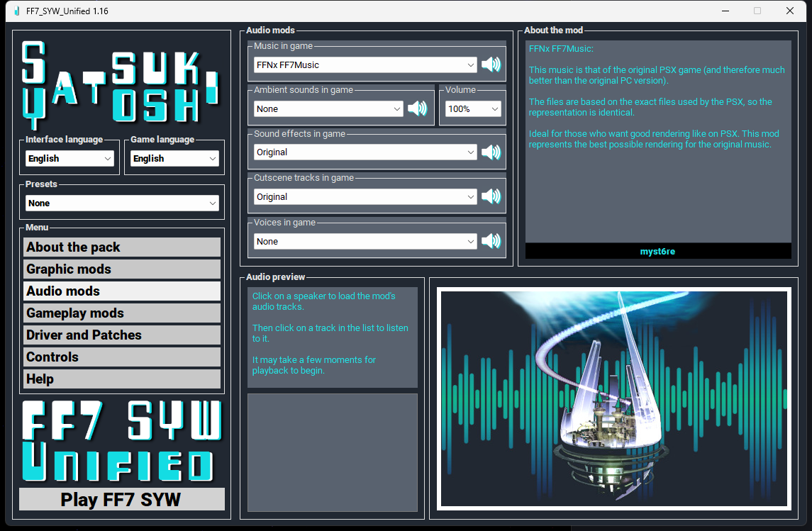
Task: Go to Gameplay mods section
Action: (122, 313)
